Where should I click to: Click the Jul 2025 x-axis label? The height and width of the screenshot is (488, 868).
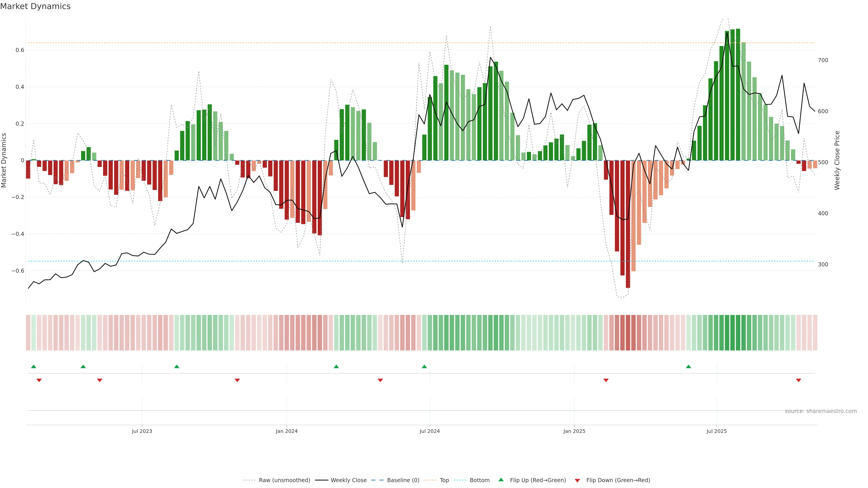pyautogui.click(x=716, y=431)
